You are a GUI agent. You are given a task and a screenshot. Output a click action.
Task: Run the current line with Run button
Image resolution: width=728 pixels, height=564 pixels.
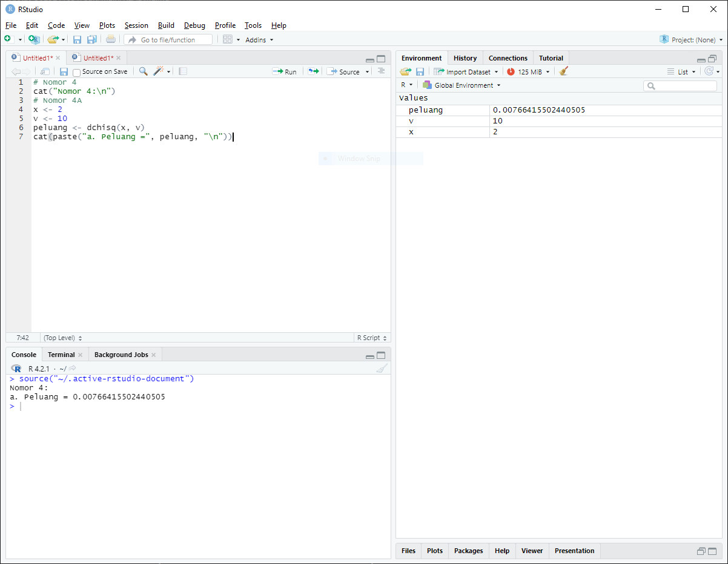pyautogui.click(x=285, y=71)
